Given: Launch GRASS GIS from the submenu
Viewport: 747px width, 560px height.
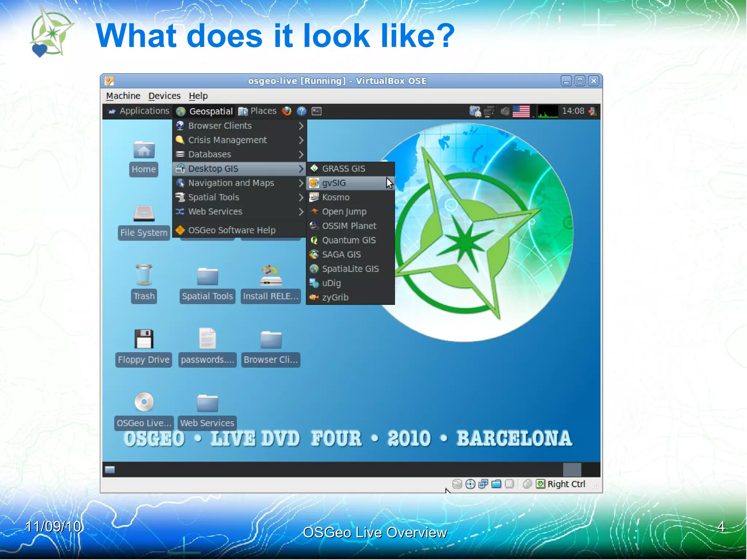Looking at the screenshot, I should [351, 168].
